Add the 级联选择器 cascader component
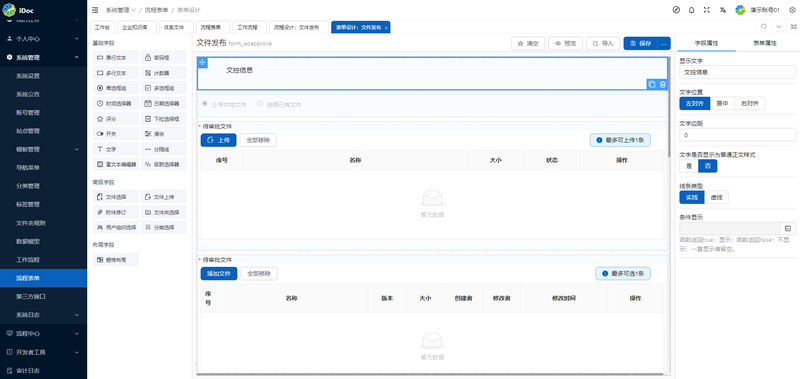This screenshot has width=800, height=379. 163,164
